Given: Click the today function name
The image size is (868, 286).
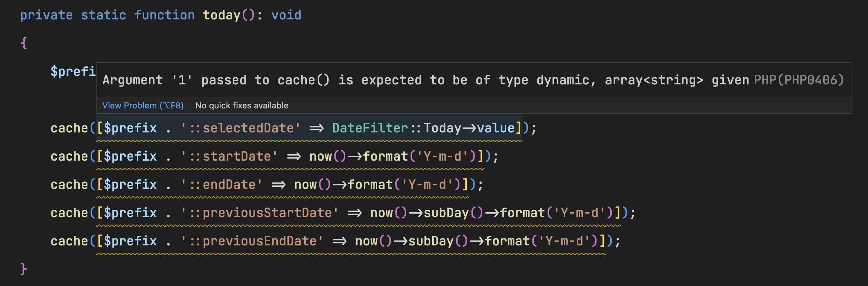Looking at the screenshot, I should 221,15.
